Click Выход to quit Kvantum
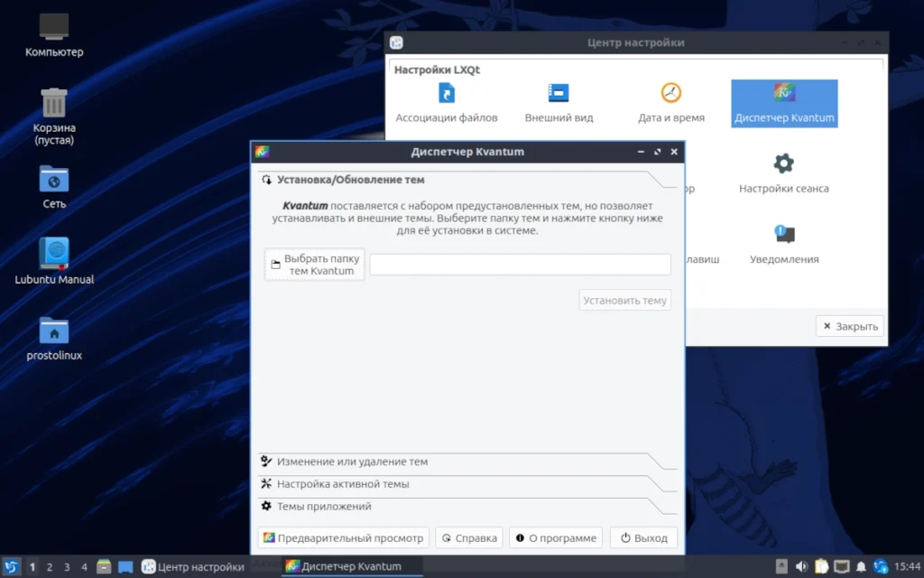The image size is (924, 578). [642, 538]
